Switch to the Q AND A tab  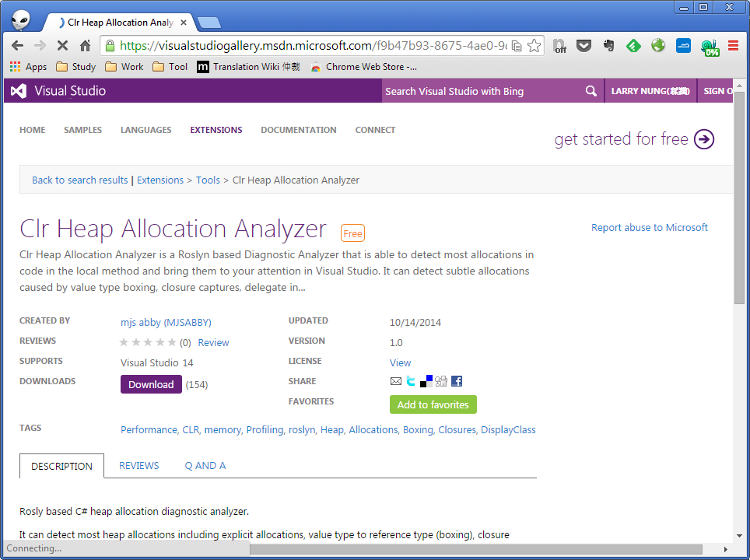205,465
